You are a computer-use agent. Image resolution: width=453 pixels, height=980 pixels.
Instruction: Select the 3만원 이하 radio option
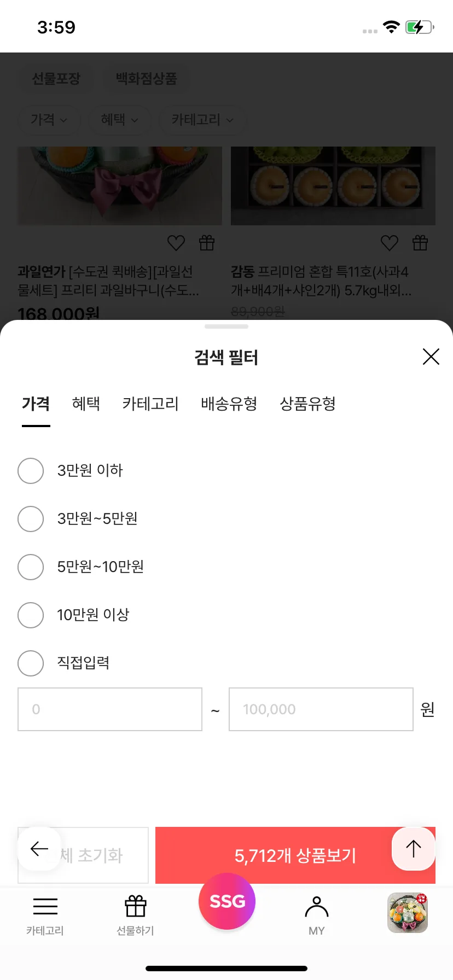tap(31, 471)
